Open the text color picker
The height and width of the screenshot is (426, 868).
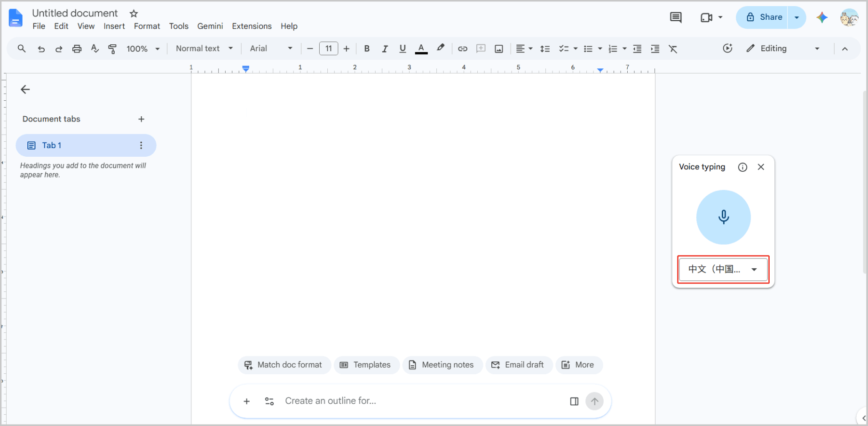click(421, 48)
